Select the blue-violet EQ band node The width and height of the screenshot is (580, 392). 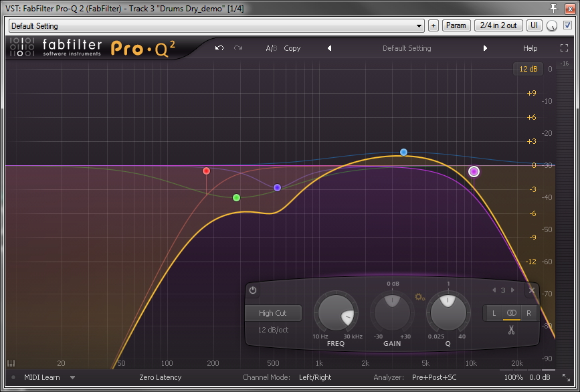tap(278, 187)
